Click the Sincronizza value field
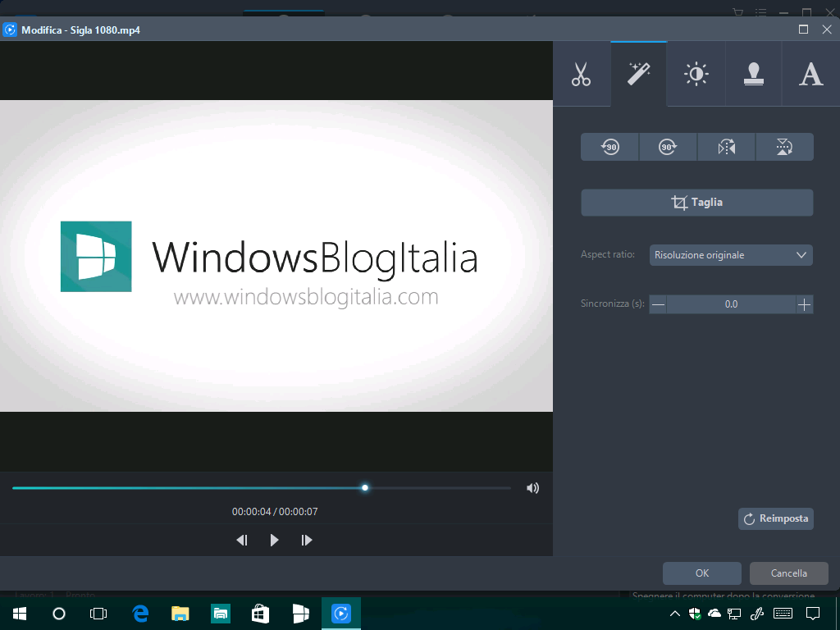The image size is (840, 630). click(x=731, y=304)
